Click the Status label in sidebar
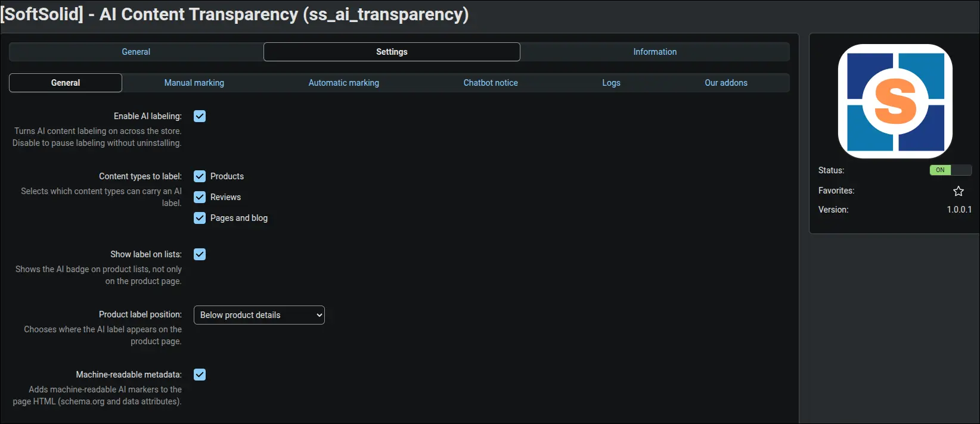 point(831,170)
